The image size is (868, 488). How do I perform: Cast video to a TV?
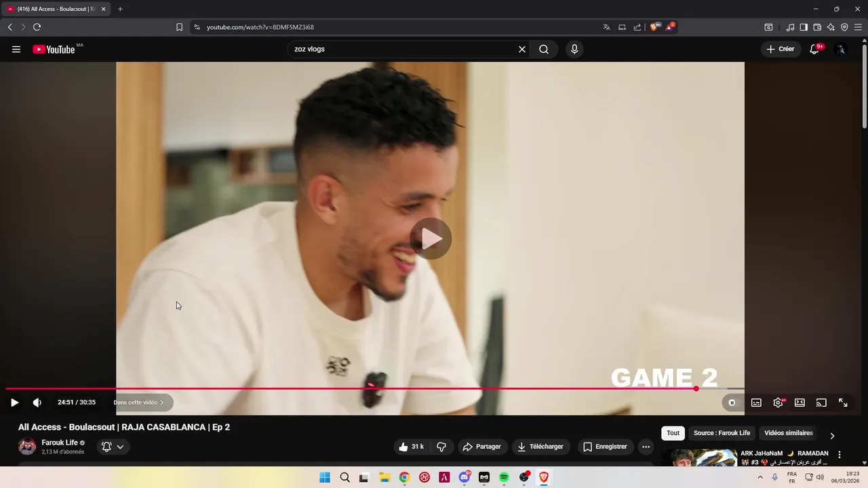tap(821, 403)
